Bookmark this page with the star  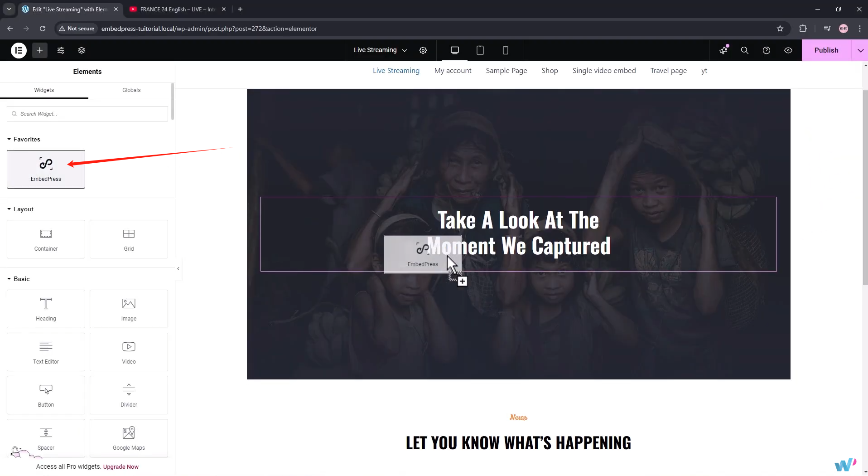pyautogui.click(x=780, y=29)
